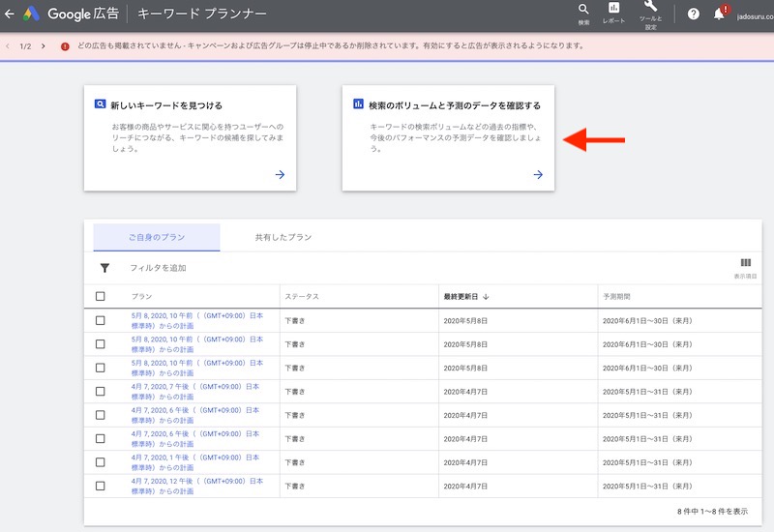This screenshot has height=532, width=774.
Task: Sort by 最終更新日 column header
Action: [x=466, y=296]
